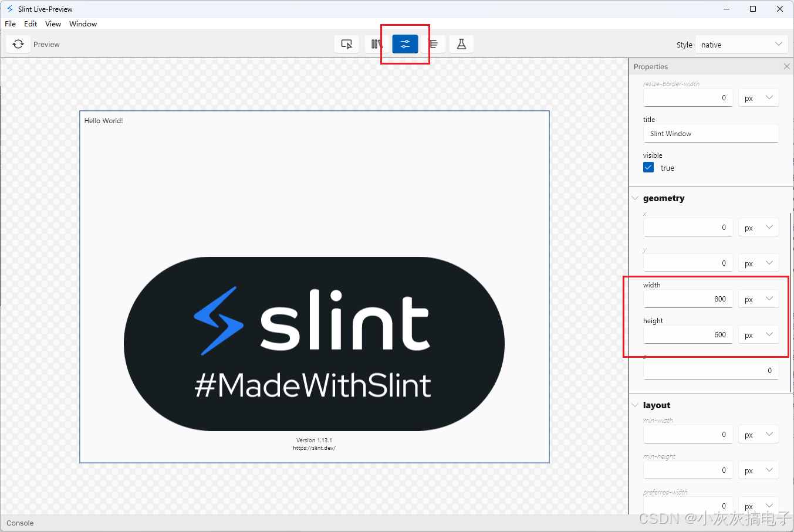Click the flask experimental features icon

tap(461, 43)
